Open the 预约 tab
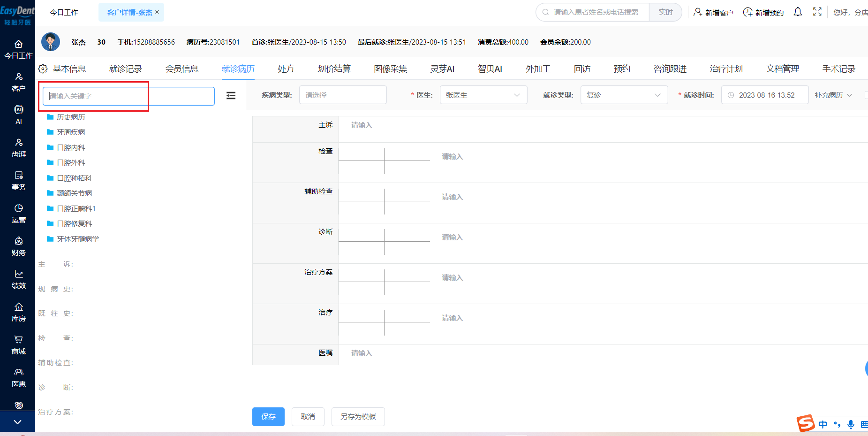Screen dimensions: 868x436 click(x=622, y=69)
